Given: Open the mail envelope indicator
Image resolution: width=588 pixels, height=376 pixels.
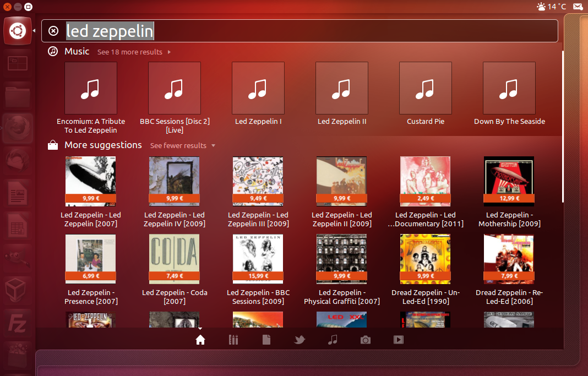Looking at the screenshot, I should click(578, 7).
